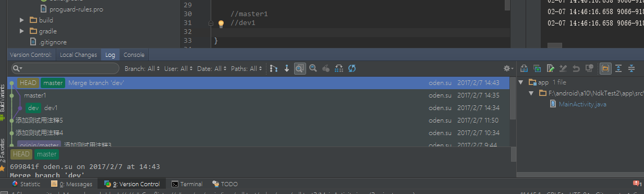Click editor line 32
The image size is (644, 194).
360,32
